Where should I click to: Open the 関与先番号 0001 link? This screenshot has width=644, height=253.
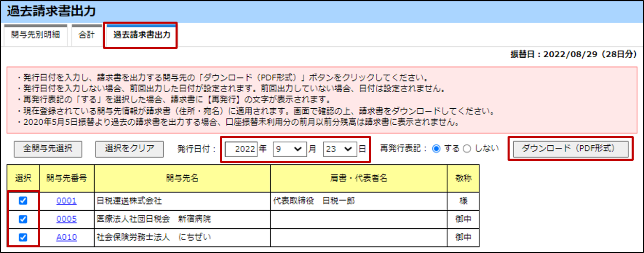[x=66, y=201]
